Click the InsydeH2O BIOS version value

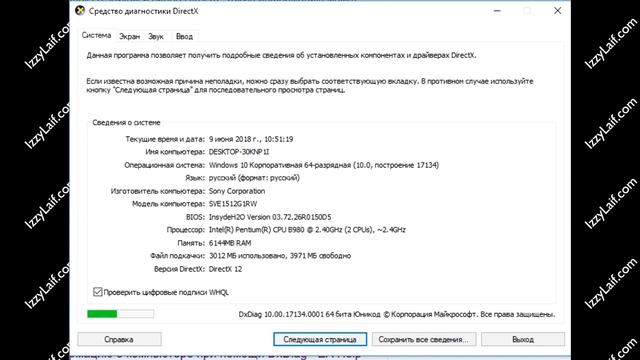click(x=270, y=217)
